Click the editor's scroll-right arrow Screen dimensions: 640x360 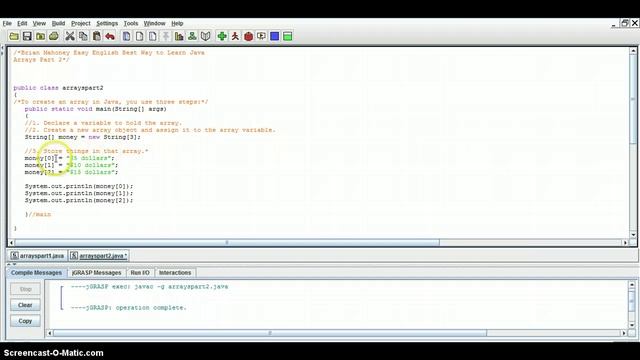[625, 242]
